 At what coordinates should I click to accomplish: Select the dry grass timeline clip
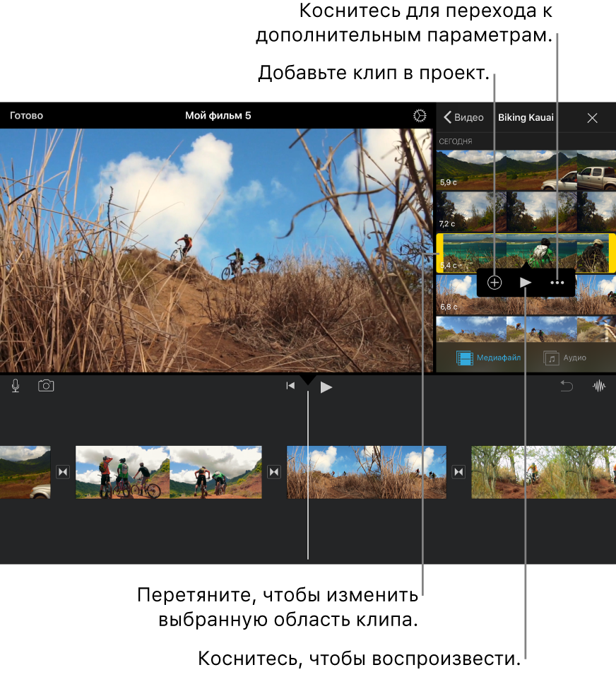[x=367, y=472]
